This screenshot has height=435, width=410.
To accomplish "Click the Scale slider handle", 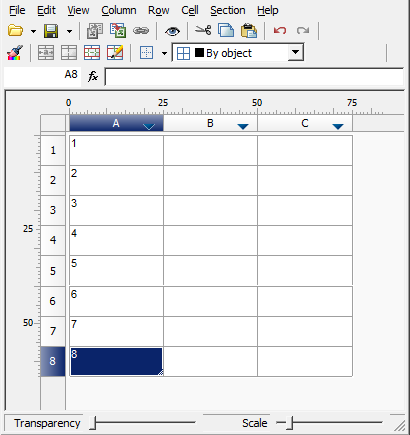I will (291, 423).
